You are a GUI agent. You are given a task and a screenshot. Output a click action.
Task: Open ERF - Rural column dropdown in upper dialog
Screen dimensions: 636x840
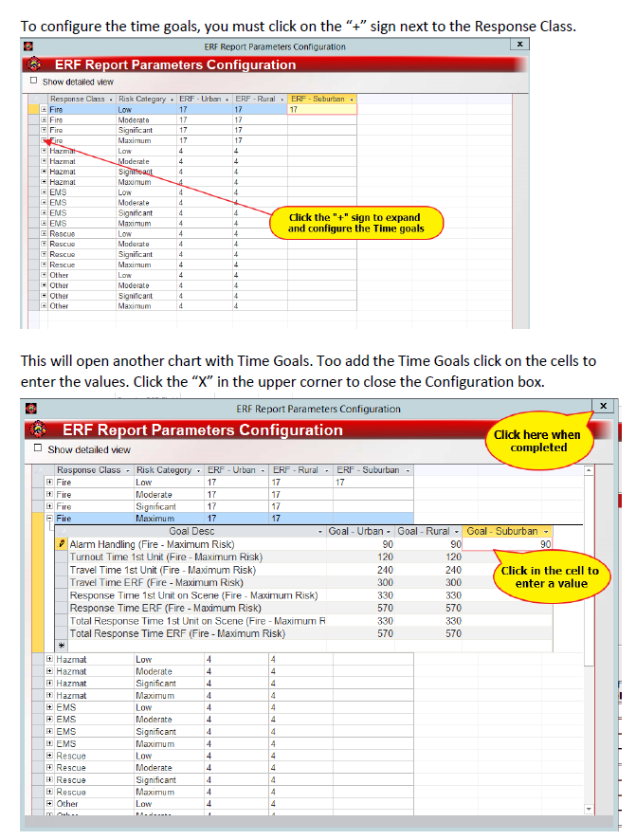282,100
